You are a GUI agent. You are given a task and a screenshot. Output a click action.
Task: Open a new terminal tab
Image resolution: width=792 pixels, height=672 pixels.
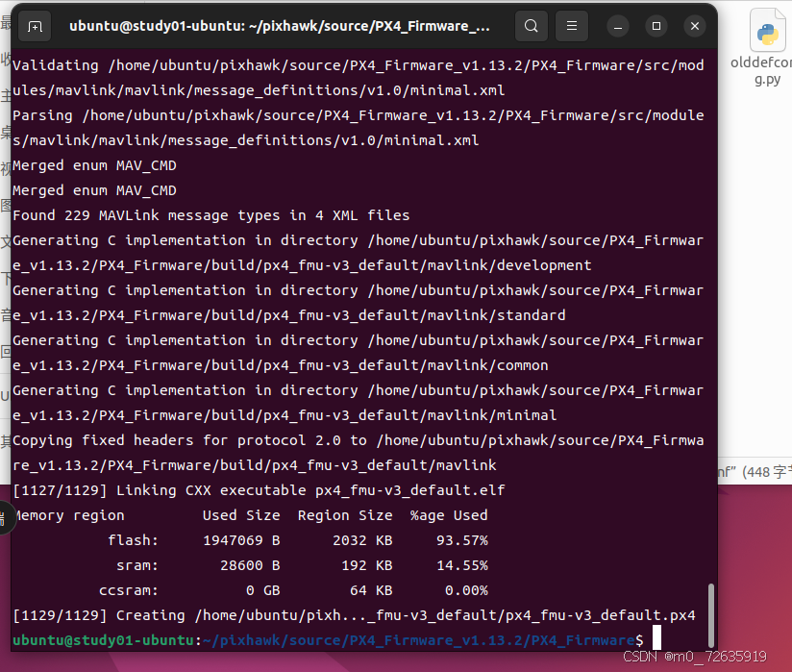point(35,26)
